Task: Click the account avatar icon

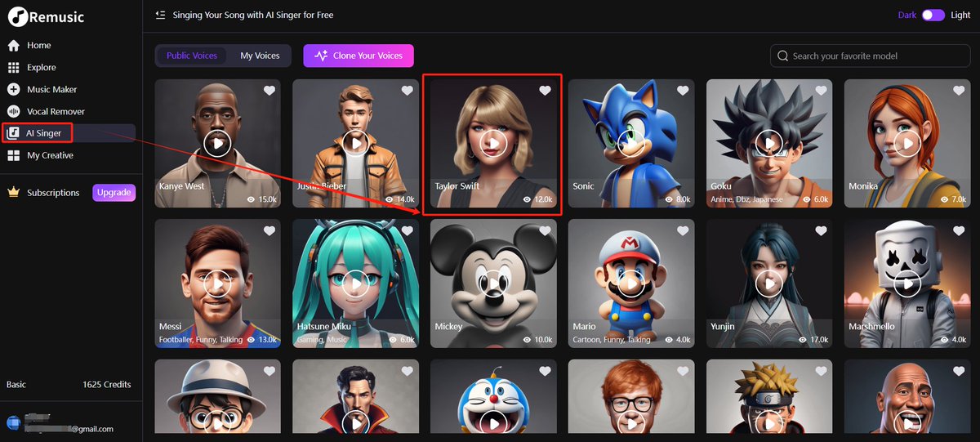Action: pos(13,423)
